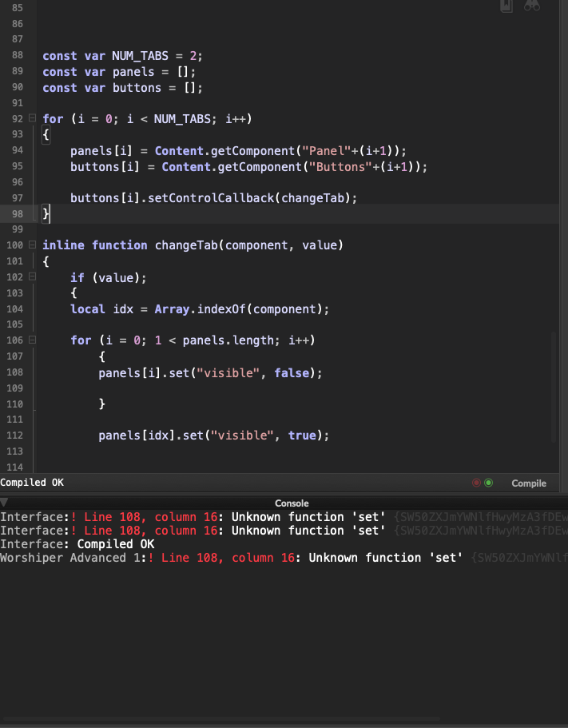Open search with the binoculars icon
This screenshot has height=728, width=568.
click(532, 6)
